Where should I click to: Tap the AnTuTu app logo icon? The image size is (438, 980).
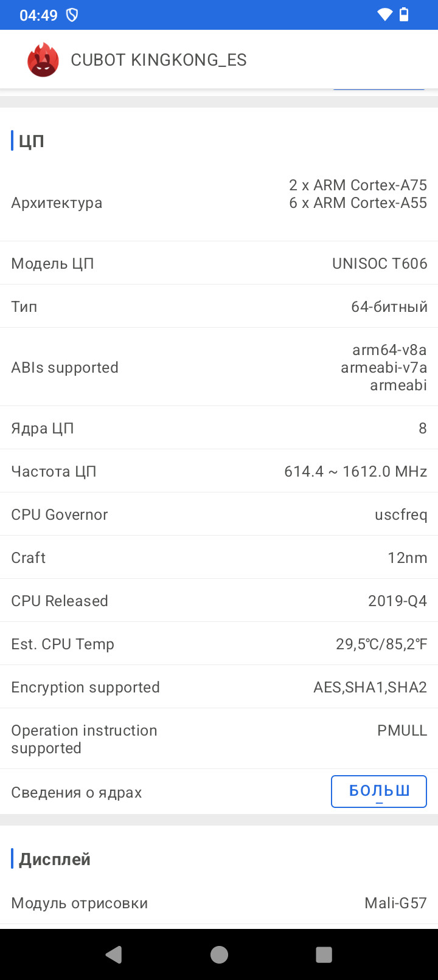(43, 60)
